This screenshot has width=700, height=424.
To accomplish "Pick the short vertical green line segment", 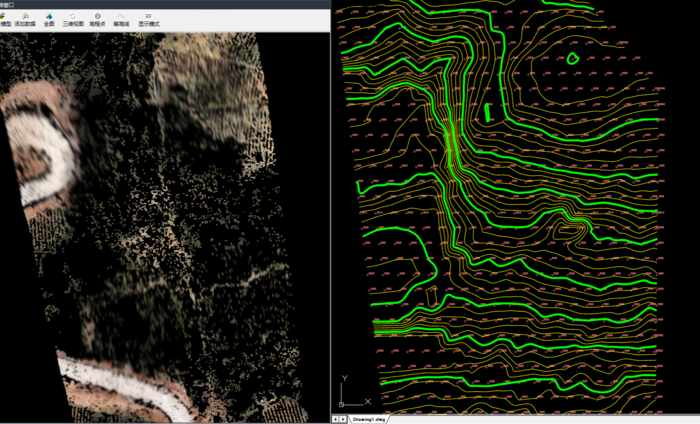I will (487, 112).
